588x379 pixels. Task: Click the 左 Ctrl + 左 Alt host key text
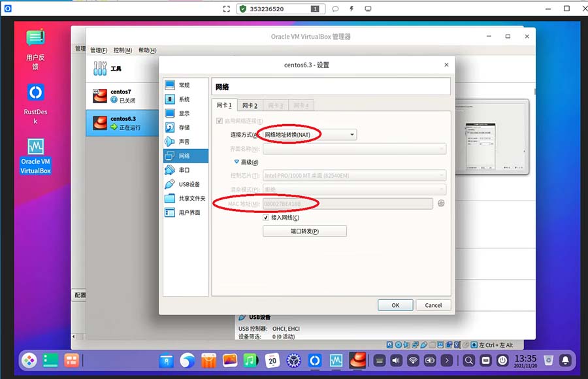click(x=496, y=345)
